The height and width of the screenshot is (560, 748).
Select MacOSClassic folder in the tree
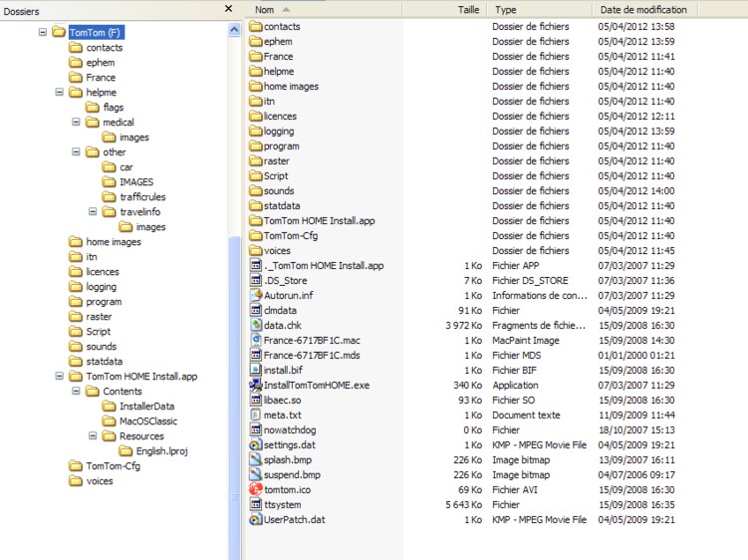pyautogui.click(x=148, y=421)
